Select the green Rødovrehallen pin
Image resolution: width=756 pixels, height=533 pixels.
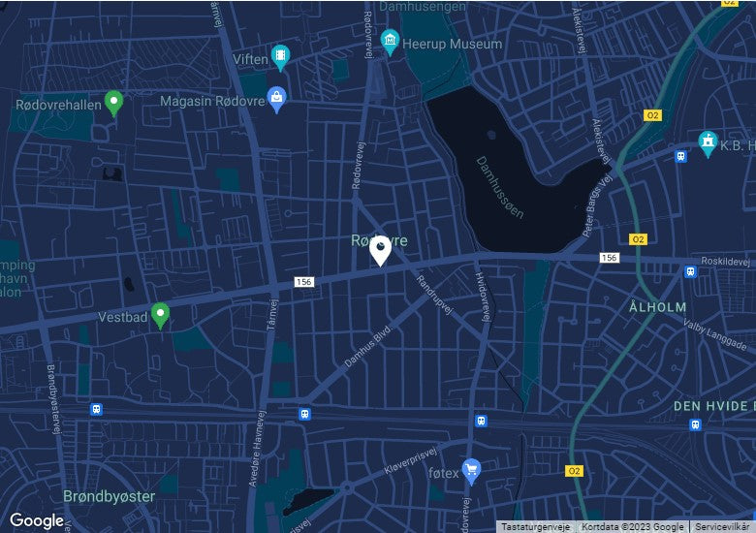click(113, 103)
